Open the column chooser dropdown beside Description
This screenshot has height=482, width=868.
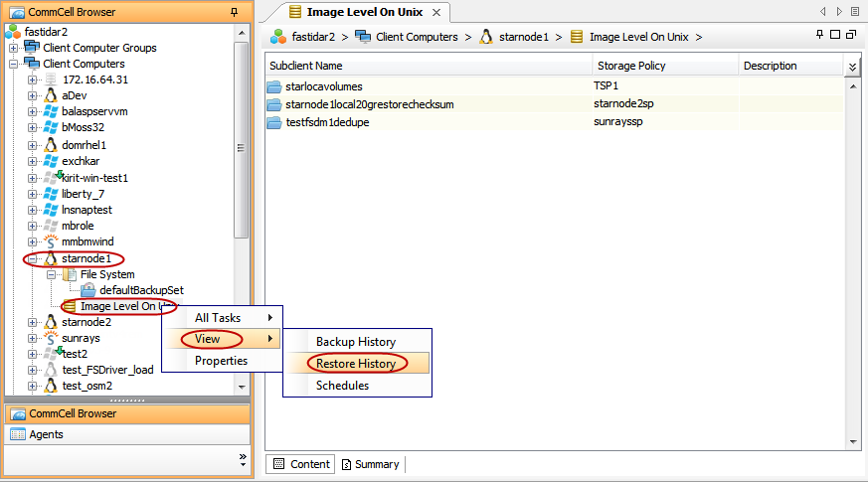pos(852,67)
